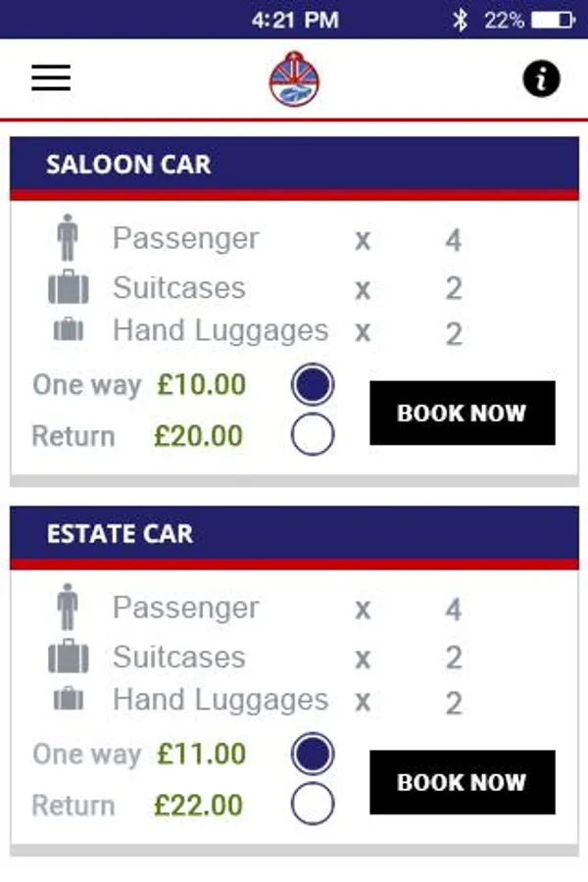Image resolution: width=588 pixels, height=882 pixels.
Task: Book the Saloon Car now
Action: tap(462, 413)
